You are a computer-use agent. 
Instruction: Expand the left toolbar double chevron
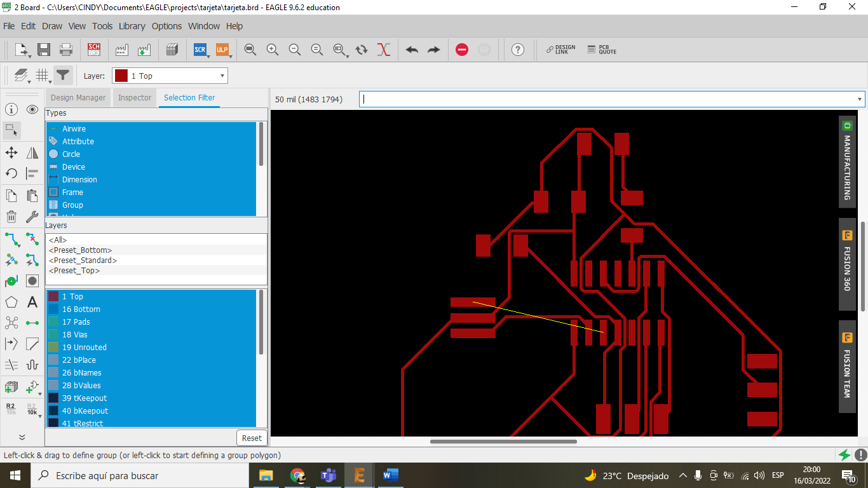[22, 437]
